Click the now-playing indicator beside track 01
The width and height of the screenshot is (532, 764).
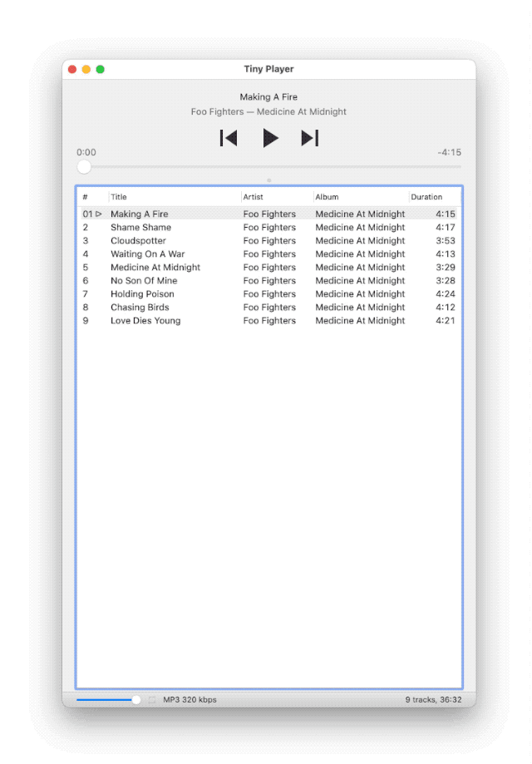pyautogui.click(x=99, y=214)
